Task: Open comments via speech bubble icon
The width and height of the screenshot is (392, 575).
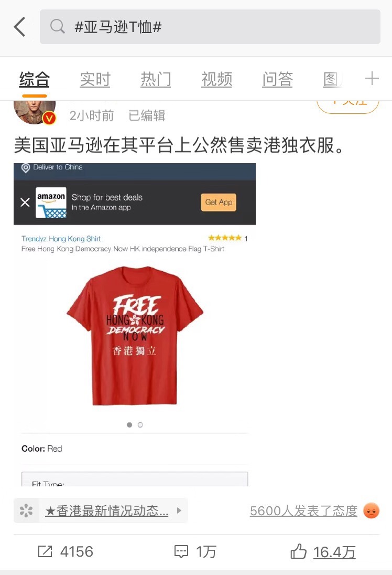Action: point(181,551)
